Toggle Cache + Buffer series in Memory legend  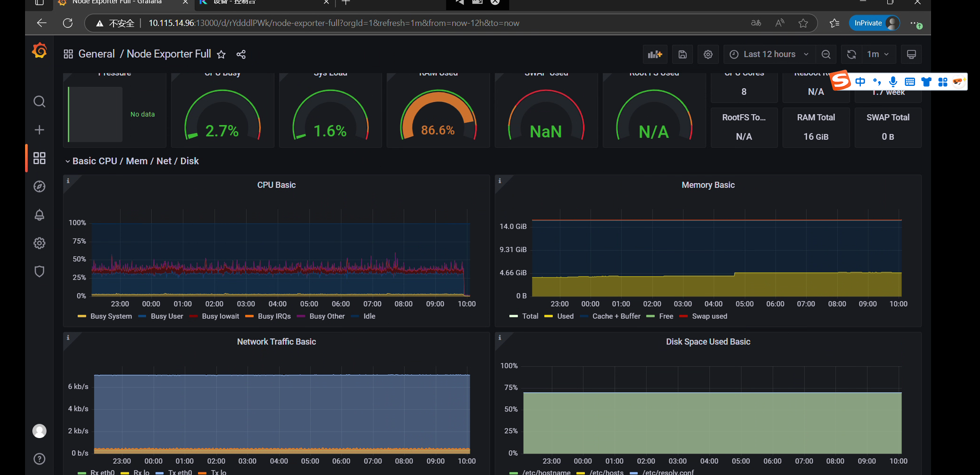[616, 316]
